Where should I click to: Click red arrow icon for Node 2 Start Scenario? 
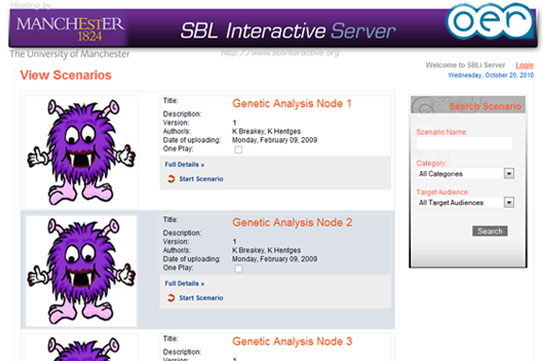pyautogui.click(x=171, y=298)
